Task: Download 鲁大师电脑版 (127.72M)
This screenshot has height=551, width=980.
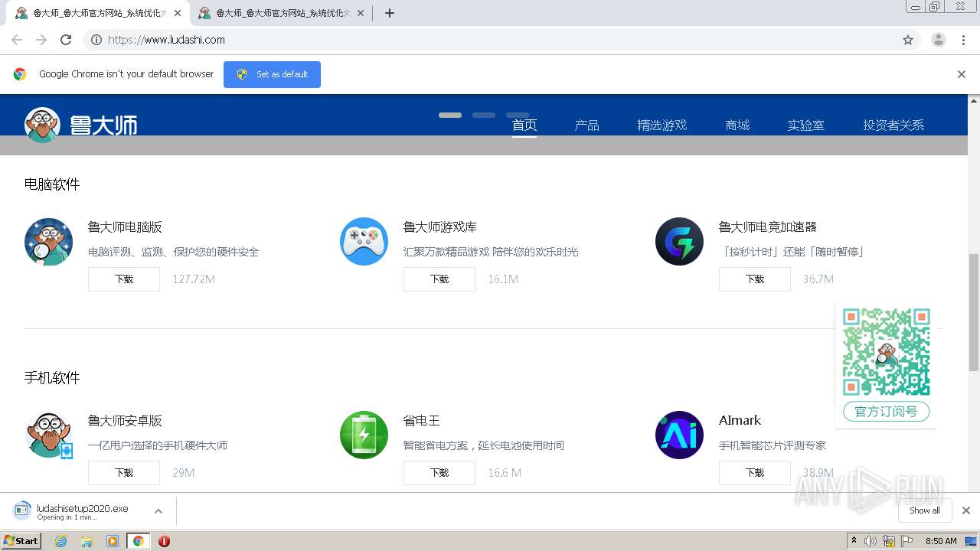Action: 124,279
